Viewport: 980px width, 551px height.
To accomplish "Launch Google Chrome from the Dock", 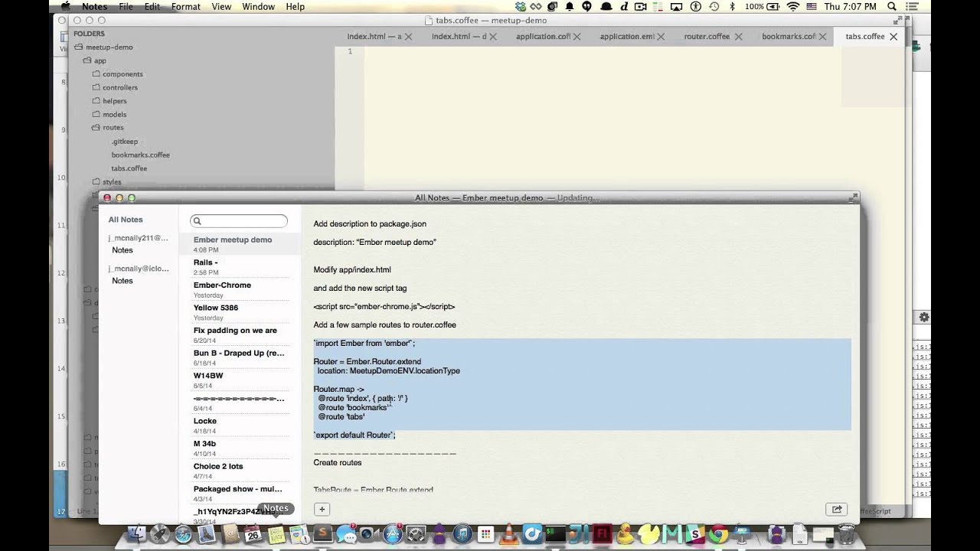I will click(718, 533).
